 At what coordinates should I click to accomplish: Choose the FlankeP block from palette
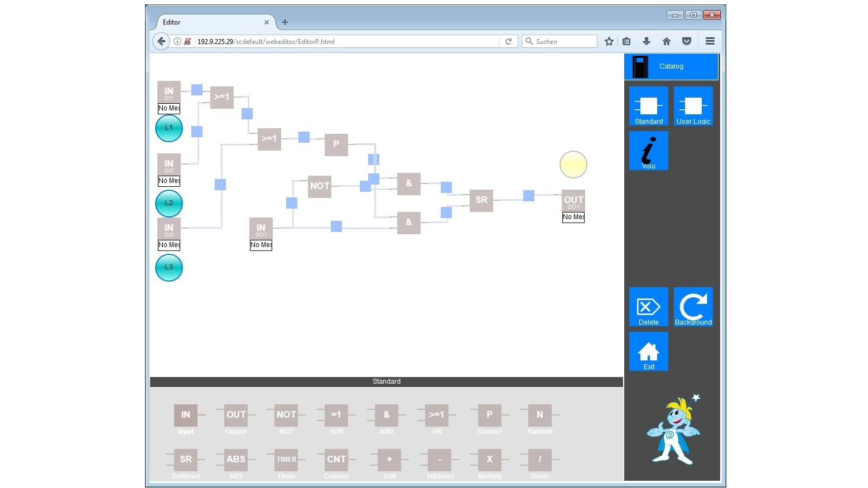click(x=489, y=415)
